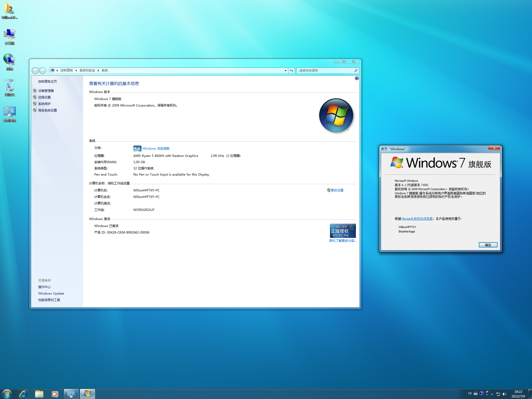The image size is (532, 399).
Task: Switch to Control Panel taskbar button
Action: (71, 394)
